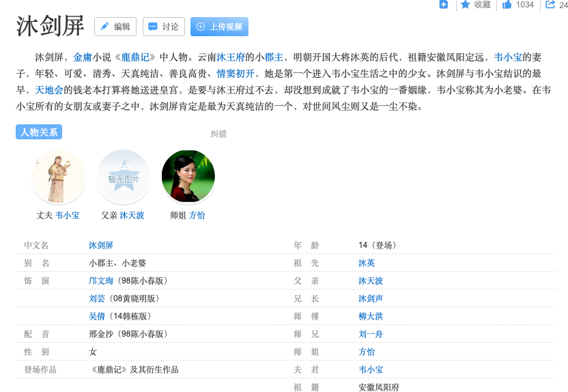Open the 柳大洪 link in 师傅 row
568x392 pixels.
tap(371, 316)
